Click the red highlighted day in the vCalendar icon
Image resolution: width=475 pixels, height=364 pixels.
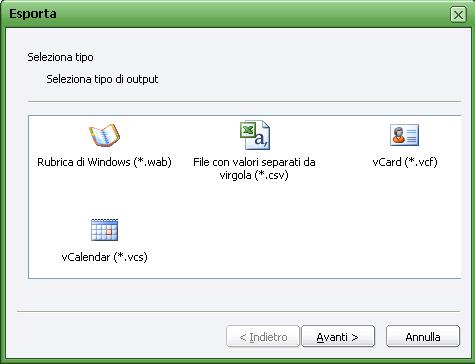[109, 231]
